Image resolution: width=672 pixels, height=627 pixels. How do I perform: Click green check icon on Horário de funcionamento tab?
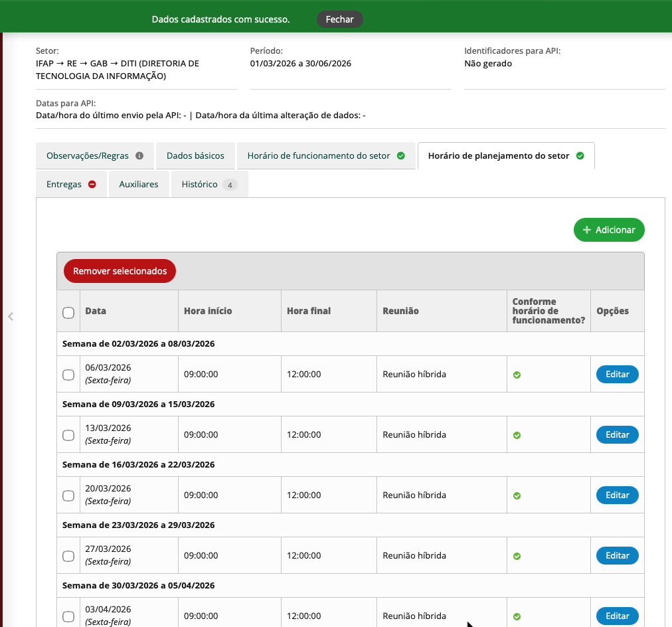coord(400,156)
